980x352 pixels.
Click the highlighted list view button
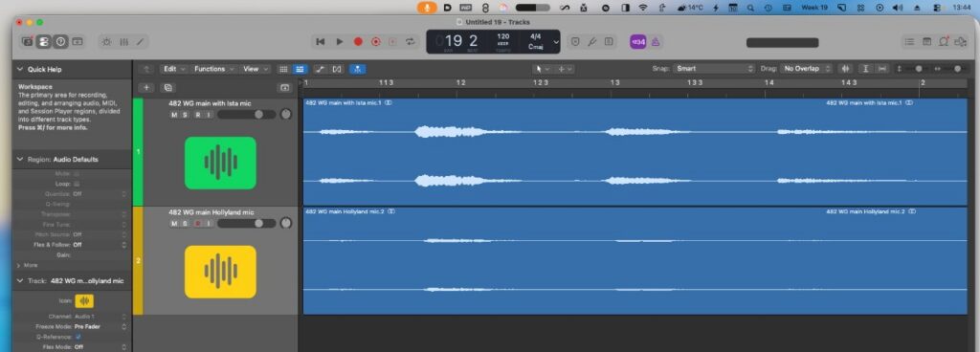300,69
